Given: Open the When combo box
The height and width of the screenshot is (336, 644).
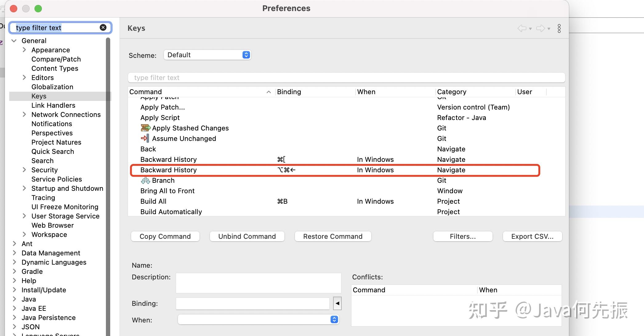Looking at the screenshot, I should pos(258,320).
